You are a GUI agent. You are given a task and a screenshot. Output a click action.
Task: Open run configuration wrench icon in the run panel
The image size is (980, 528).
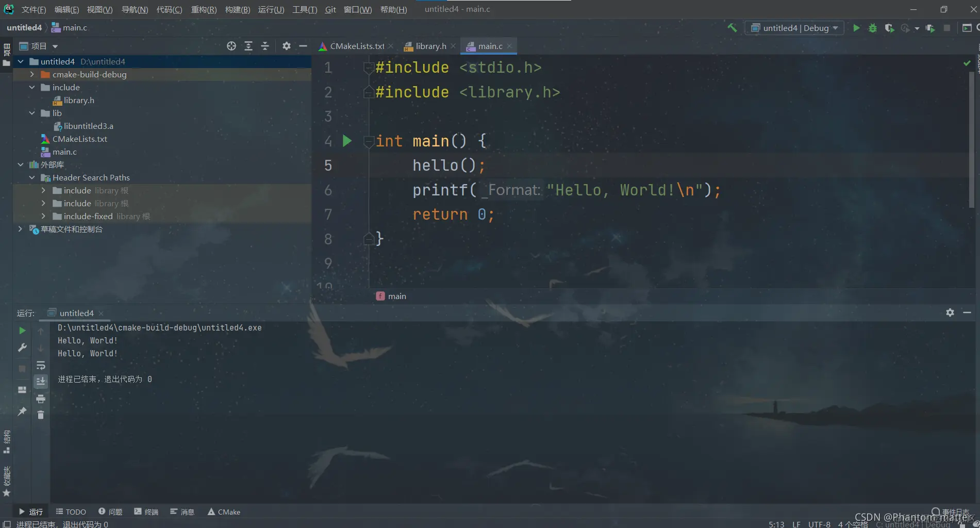22,348
